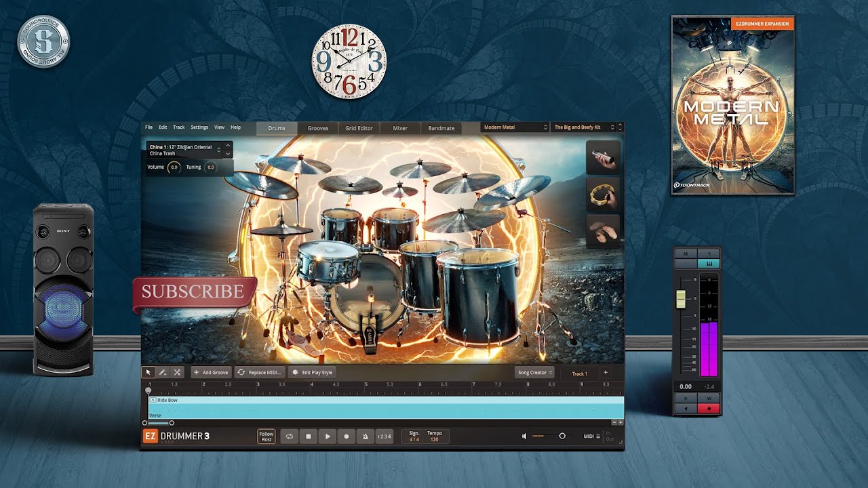Solo the channel with S button
This screenshot has width=868, height=488.
pyautogui.click(x=709, y=253)
